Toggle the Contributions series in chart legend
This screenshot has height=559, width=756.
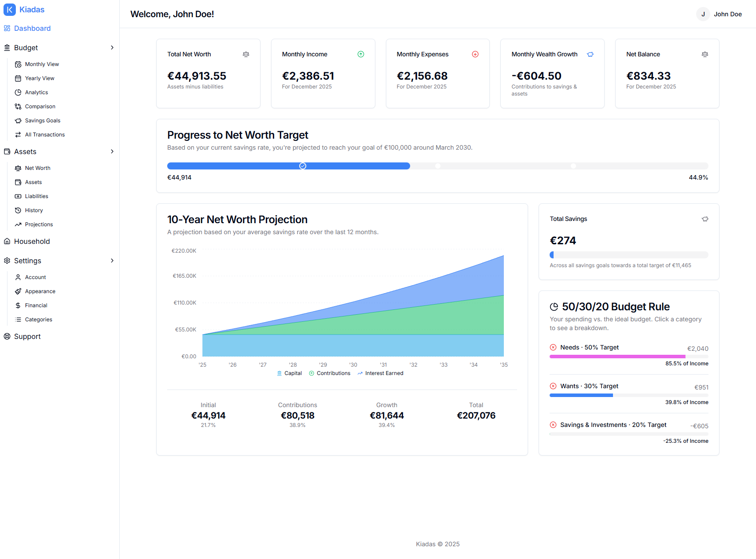point(330,373)
